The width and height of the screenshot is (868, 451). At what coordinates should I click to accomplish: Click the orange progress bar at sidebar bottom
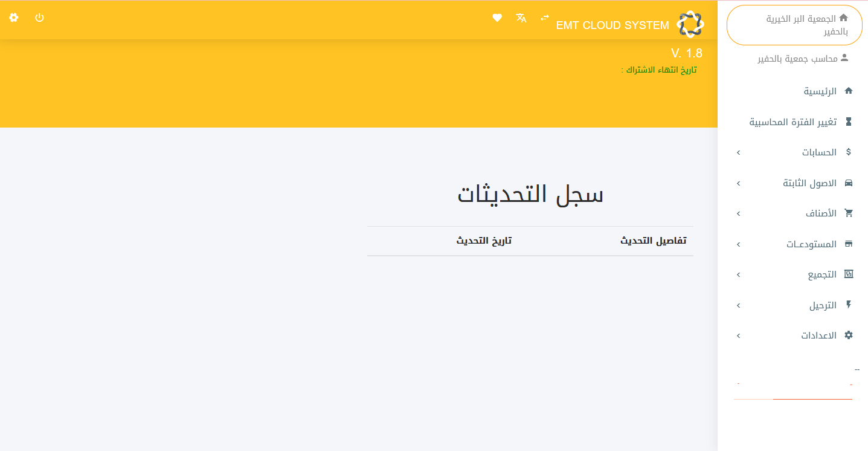click(812, 399)
